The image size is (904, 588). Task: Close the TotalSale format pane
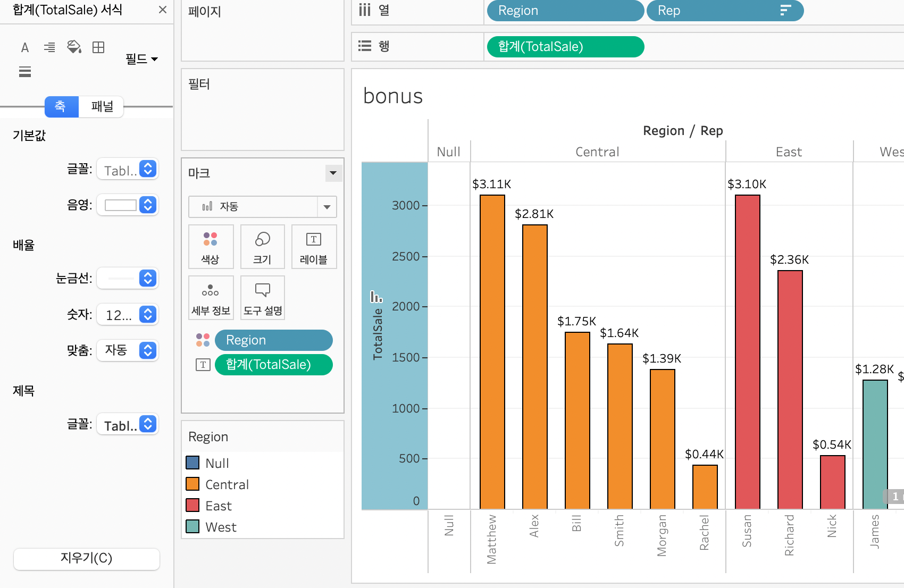tap(163, 10)
